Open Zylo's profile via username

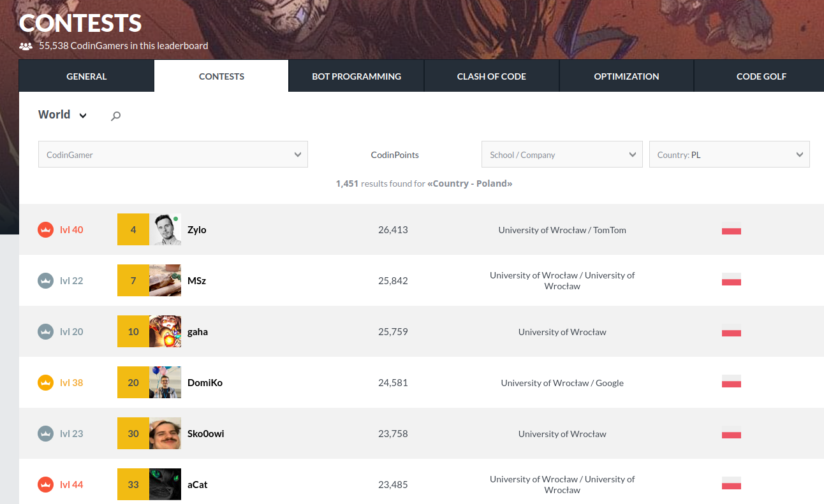(x=197, y=230)
